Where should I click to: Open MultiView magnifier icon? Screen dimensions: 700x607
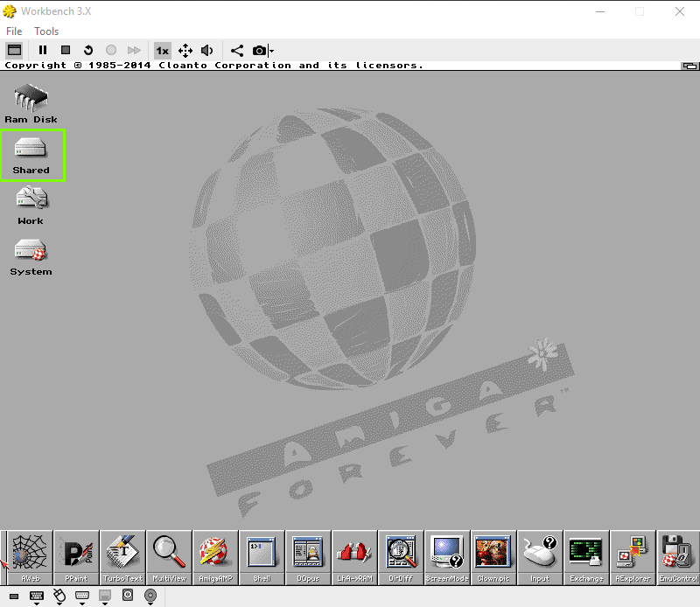[169, 557]
